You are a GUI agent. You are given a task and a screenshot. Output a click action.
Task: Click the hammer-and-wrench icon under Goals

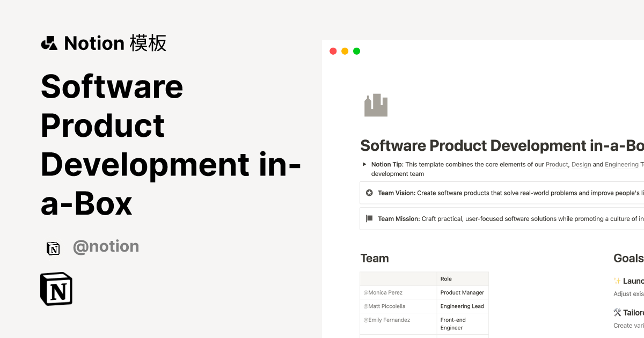(x=617, y=312)
